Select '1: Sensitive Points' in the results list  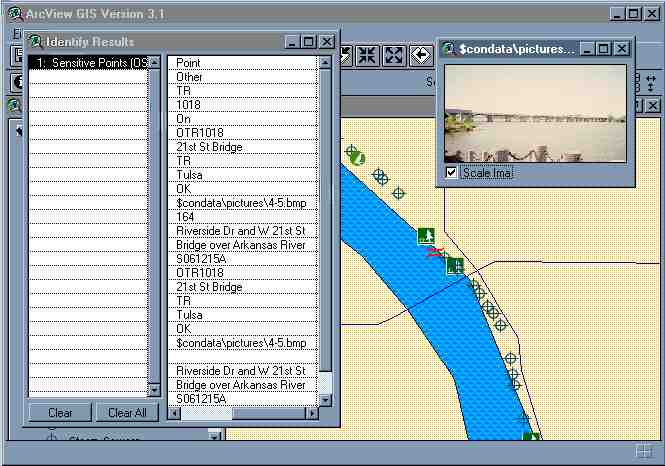(89, 63)
